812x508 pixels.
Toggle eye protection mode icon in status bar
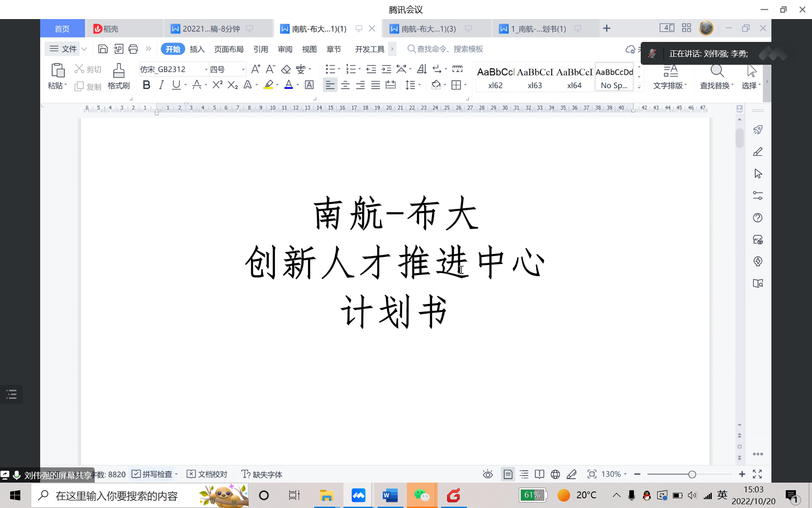pyautogui.click(x=488, y=474)
